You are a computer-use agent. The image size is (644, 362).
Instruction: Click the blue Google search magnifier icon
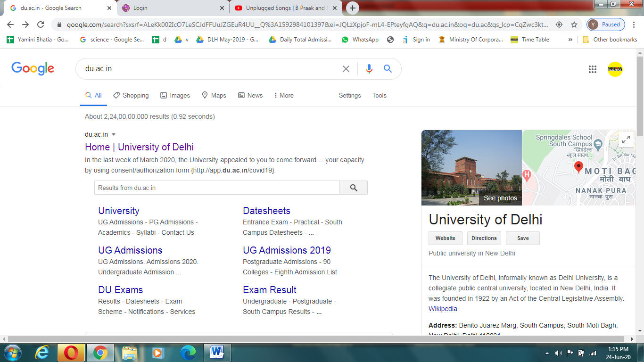click(x=388, y=69)
